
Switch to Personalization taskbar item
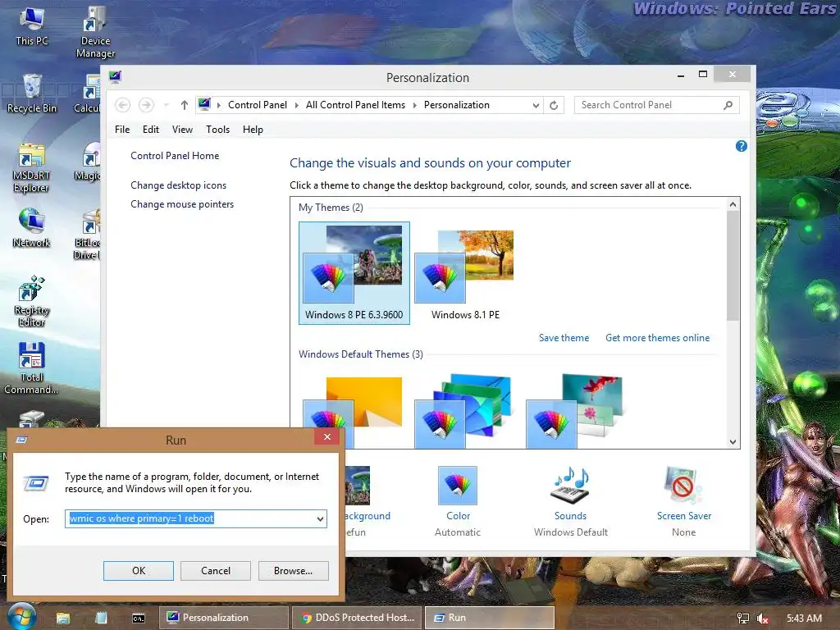pos(224,618)
